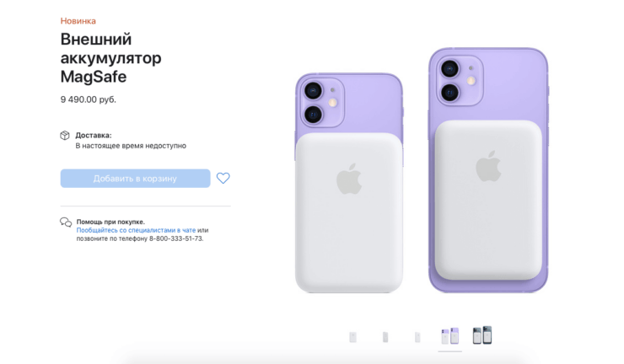Click the Добавить в корзину button

click(x=135, y=179)
